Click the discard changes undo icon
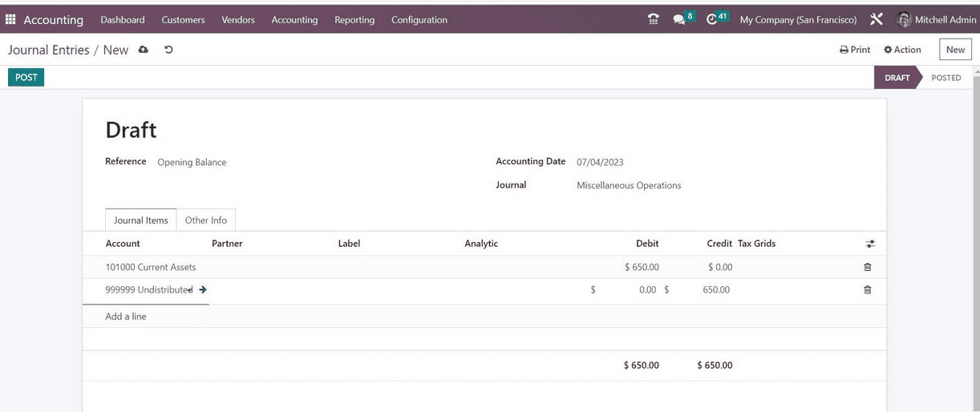The width and height of the screenshot is (980, 412). [168, 50]
